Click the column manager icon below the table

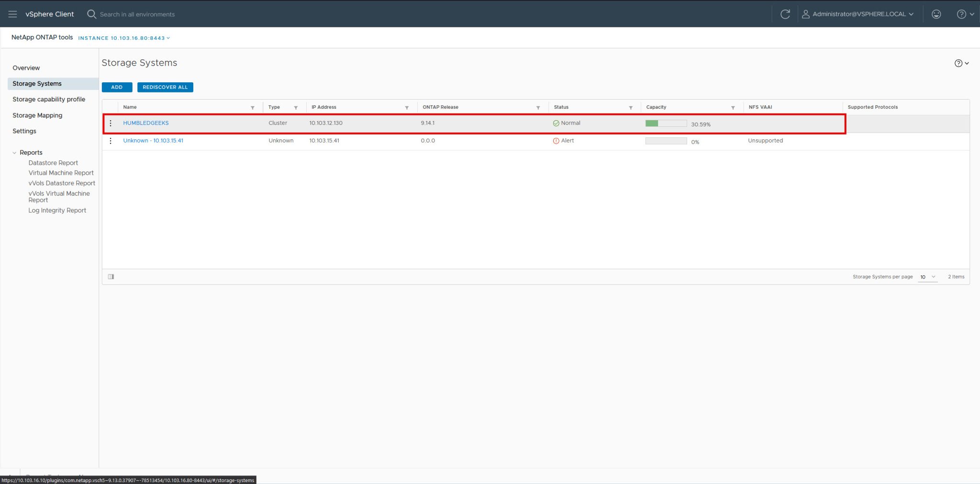[111, 276]
